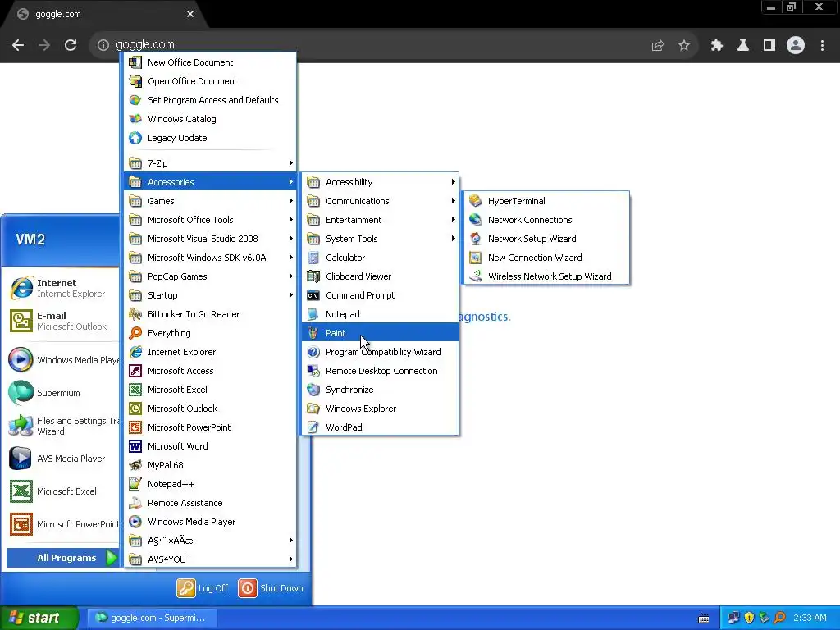Click New Connection Wizard icon
Image resolution: width=840 pixels, height=630 pixels.
point(475,257)
